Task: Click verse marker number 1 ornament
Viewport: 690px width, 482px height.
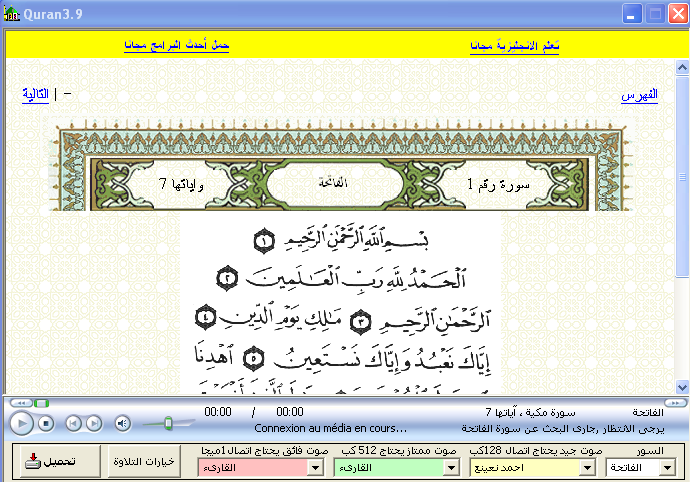Action: point(264,241)
